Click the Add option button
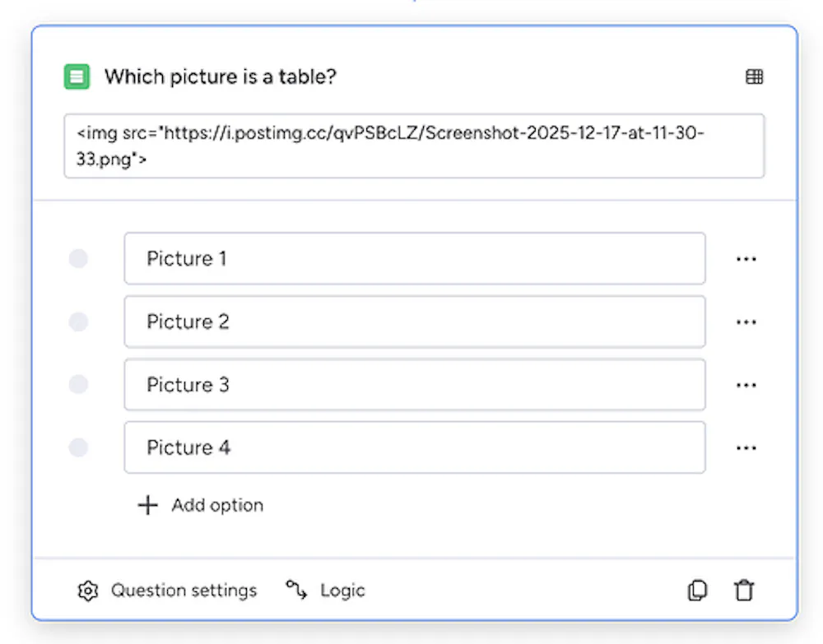Screen dimensions: 823x644 click(216, 505)
